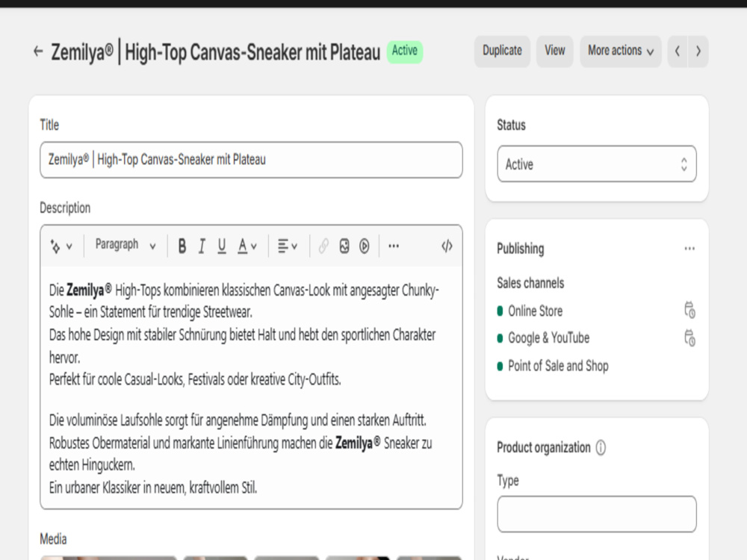The height and width of the screenshot is (560, 747).
Task: Open the Publishing options ellipsis menu
Action: coord(689,249)
